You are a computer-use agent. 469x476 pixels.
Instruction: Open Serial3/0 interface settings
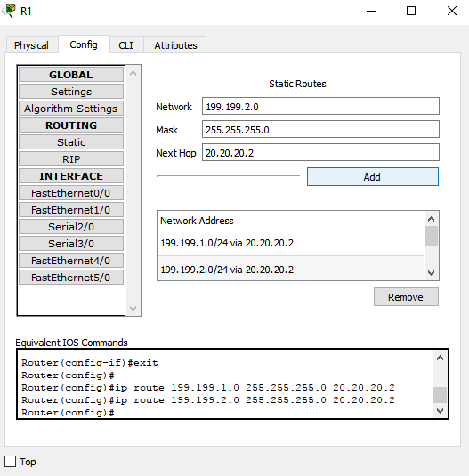71,244
